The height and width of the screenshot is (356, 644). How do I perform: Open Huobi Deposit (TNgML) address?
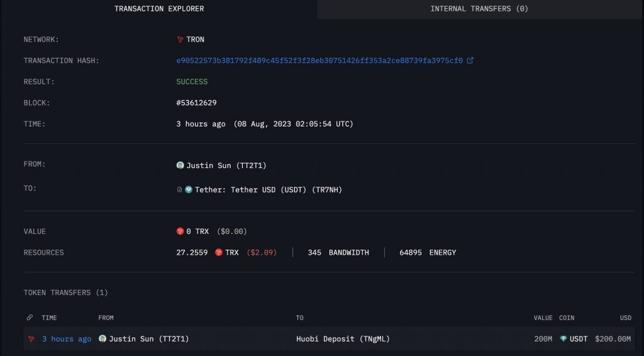pos(343,339)
